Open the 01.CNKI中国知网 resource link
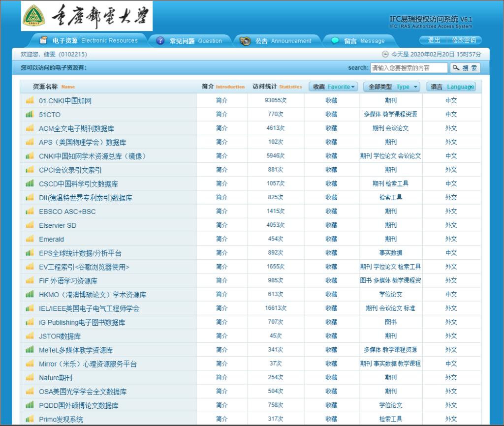Image resolution: width=504 pixels, height=426 pixels. point(65,101)
